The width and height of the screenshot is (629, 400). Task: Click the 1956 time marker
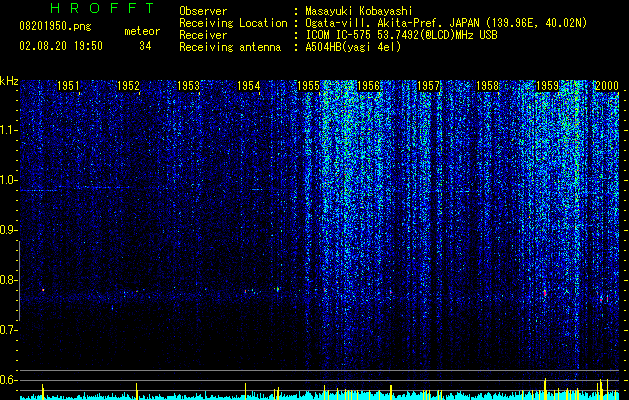click(368, 85)
